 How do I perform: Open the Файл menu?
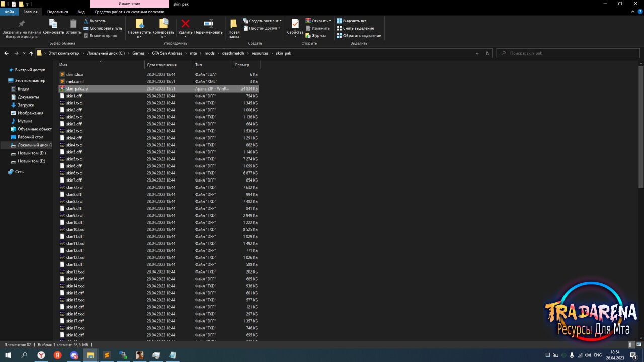pyautogui.click(x=10, y=12)
